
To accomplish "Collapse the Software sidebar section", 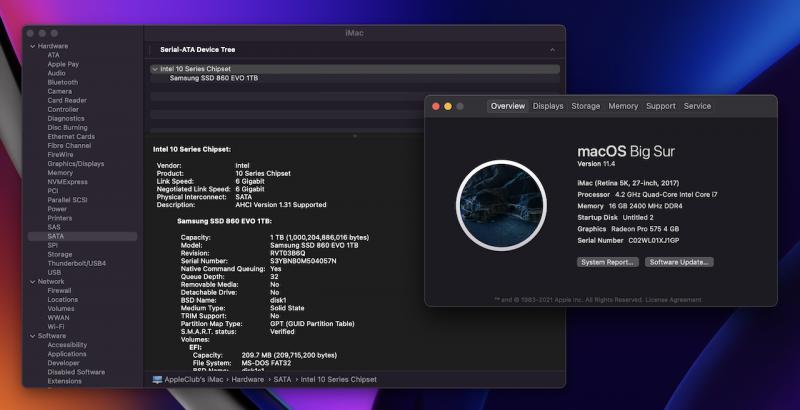I will (x=33, y=336).
